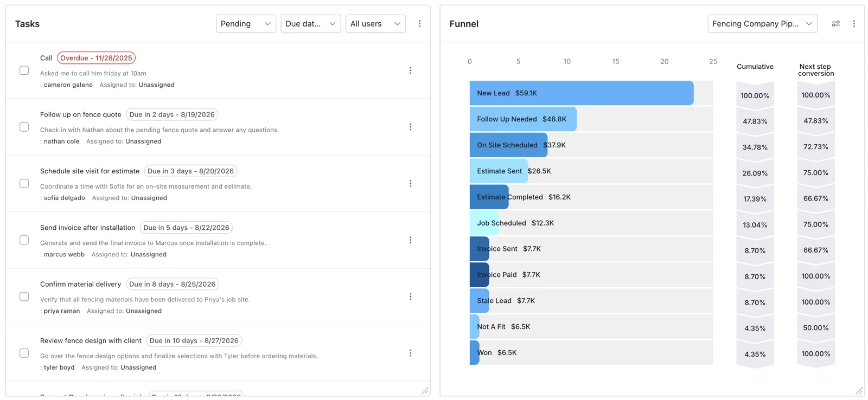
Task: Open contact nathan cole
Action: [x=62, y=141]
